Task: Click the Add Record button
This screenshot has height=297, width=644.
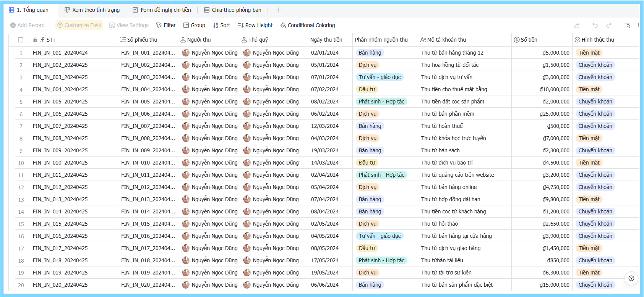Action: [x=28, y=25]
